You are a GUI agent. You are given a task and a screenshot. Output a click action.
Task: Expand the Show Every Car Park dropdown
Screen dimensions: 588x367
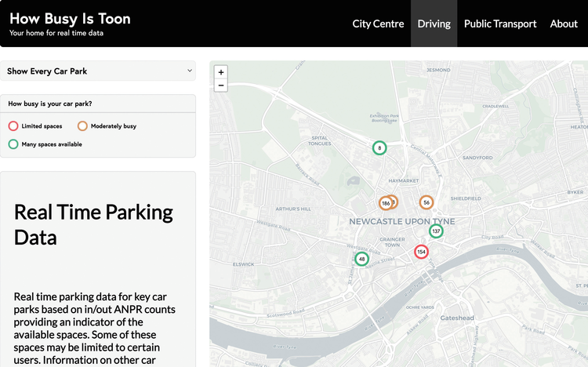98,71
